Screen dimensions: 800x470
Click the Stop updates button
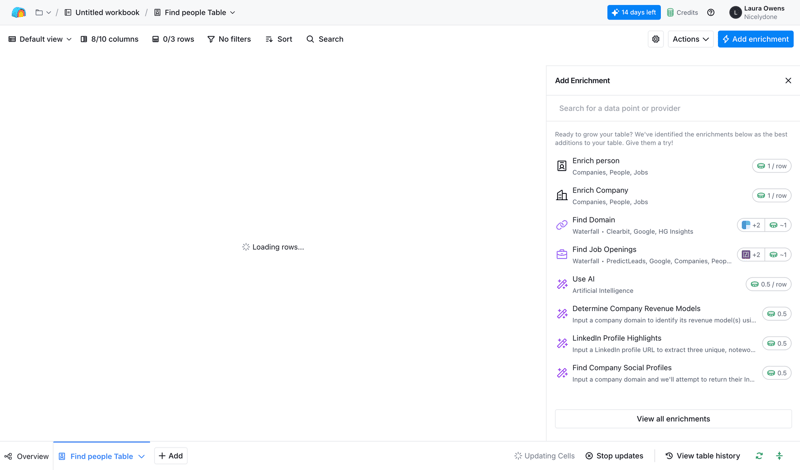[x=614, y=456]
